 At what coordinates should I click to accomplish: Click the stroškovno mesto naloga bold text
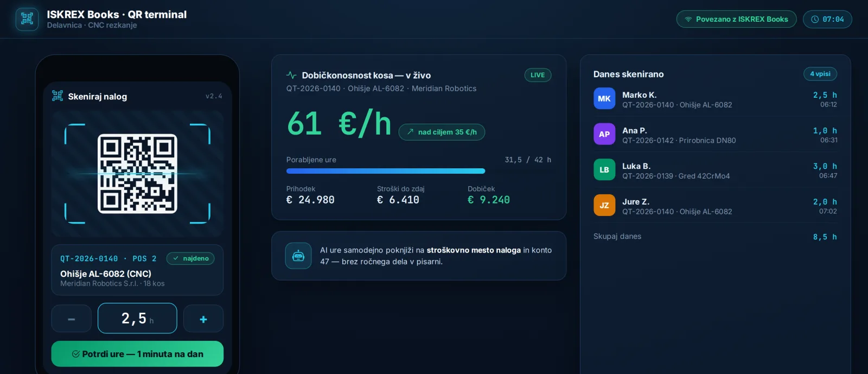pyautogui.click(x=474, y=250)
